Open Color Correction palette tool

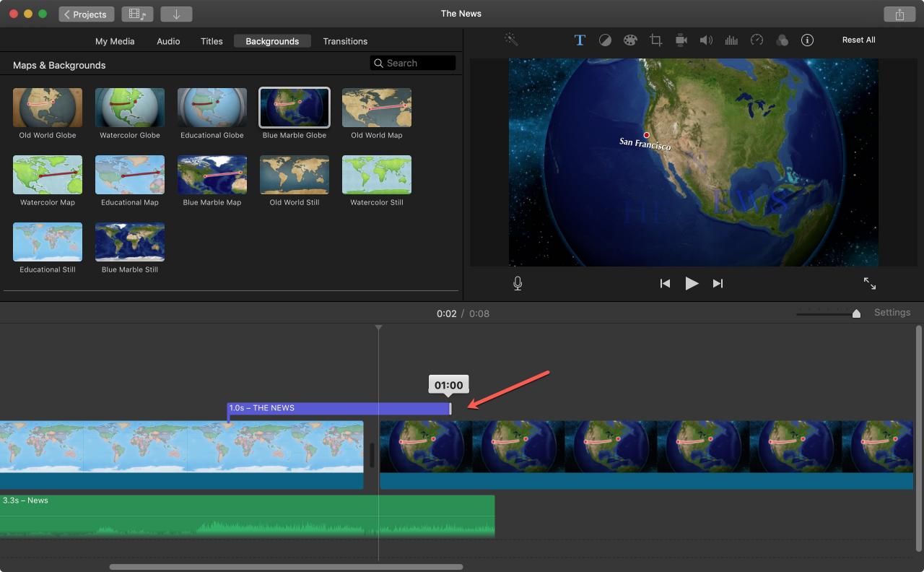(x=630, y=40)
